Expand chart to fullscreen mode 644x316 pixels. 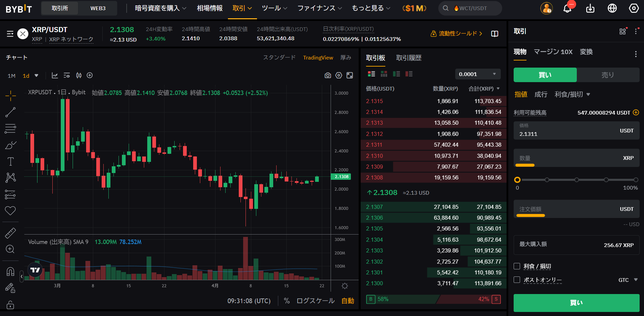(x=349, y=75)
